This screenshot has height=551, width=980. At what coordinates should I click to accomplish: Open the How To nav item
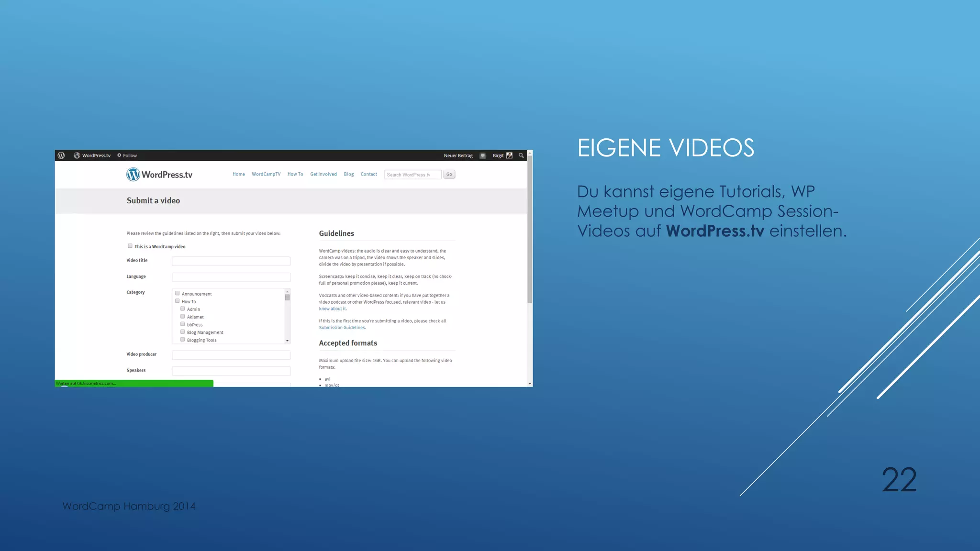(295, 174)
